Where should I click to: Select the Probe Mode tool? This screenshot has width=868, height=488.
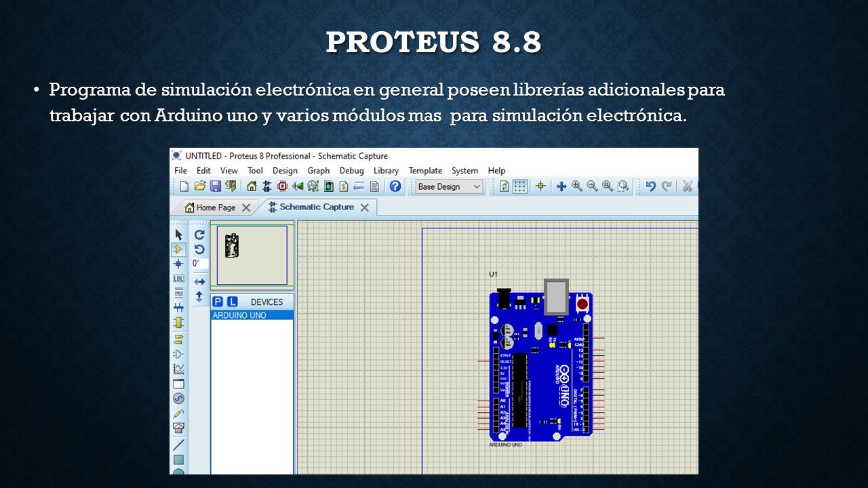pos(178,413)
